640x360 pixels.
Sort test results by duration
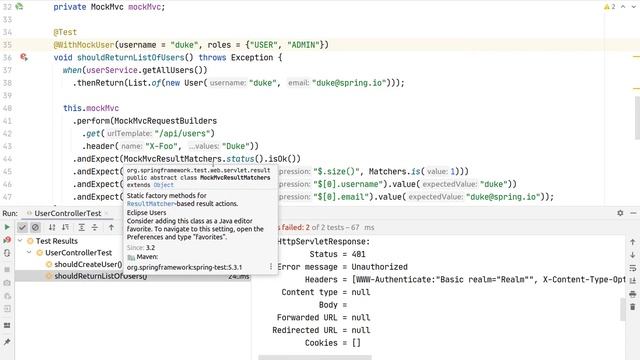65,227
